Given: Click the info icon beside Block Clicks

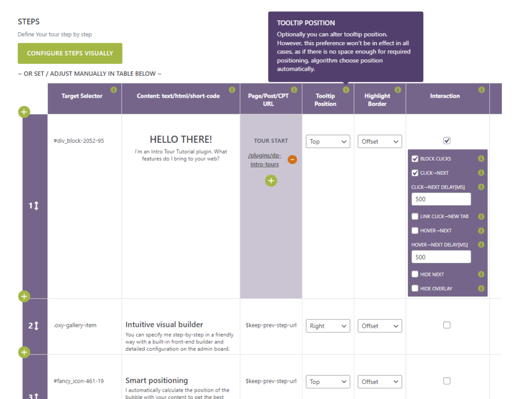Looking at the screenshot, I should 481,159.
